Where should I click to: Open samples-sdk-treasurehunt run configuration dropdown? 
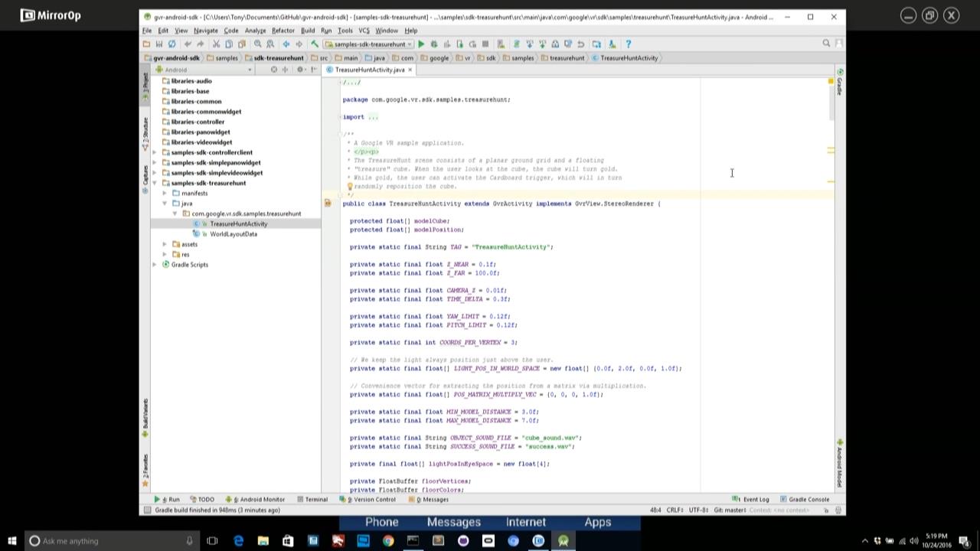pyautogui.click(x=368, y=44)
